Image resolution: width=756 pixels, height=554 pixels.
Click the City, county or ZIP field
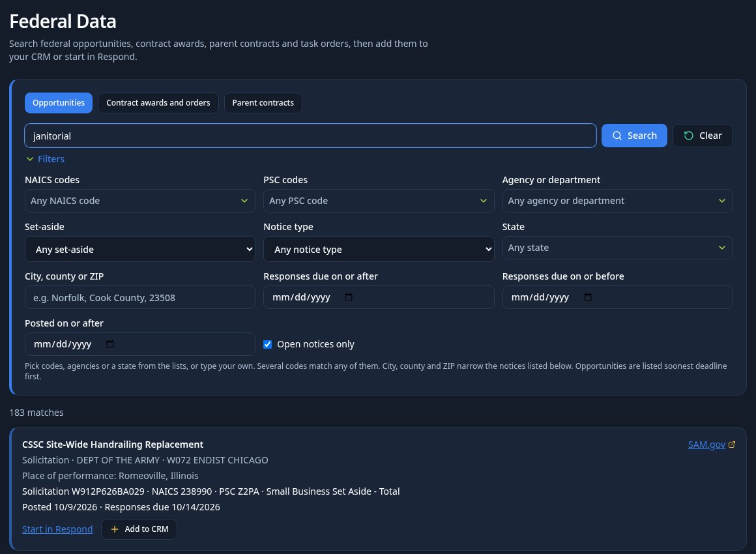(x=140, y=297)
